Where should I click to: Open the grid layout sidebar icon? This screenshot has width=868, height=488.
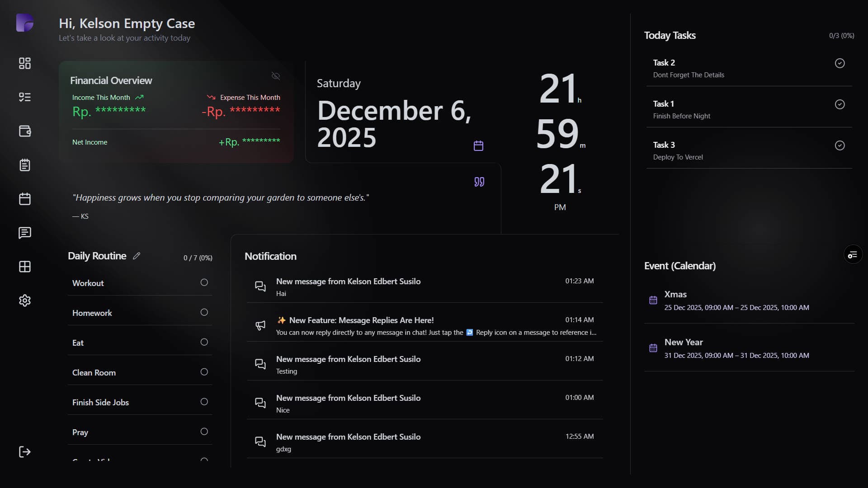click(x=25, y=267)
